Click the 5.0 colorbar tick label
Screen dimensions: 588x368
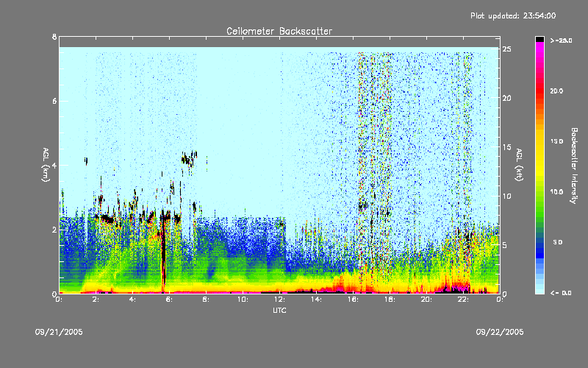pyautogui.click(x=558, y=242)
